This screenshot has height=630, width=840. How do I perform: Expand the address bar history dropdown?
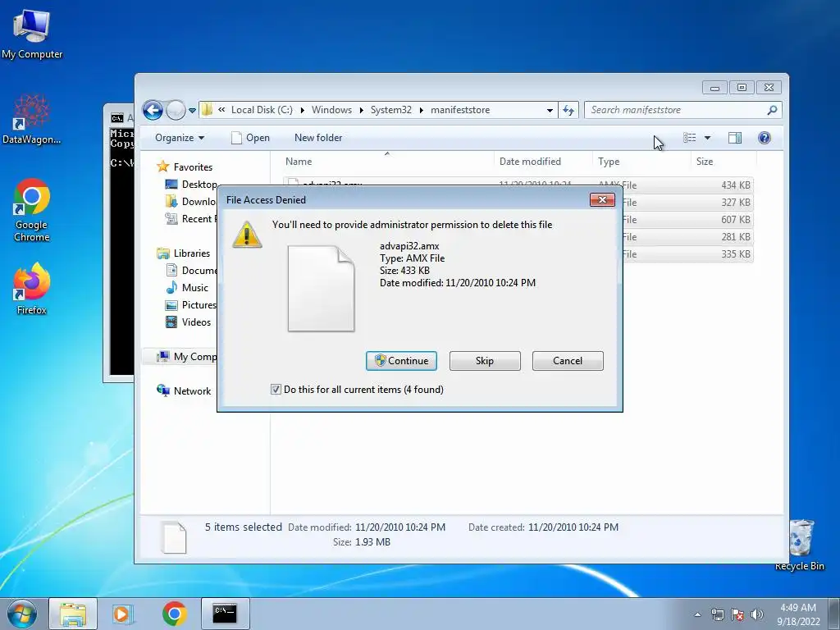pyautogui.click(x=550, y=110)
